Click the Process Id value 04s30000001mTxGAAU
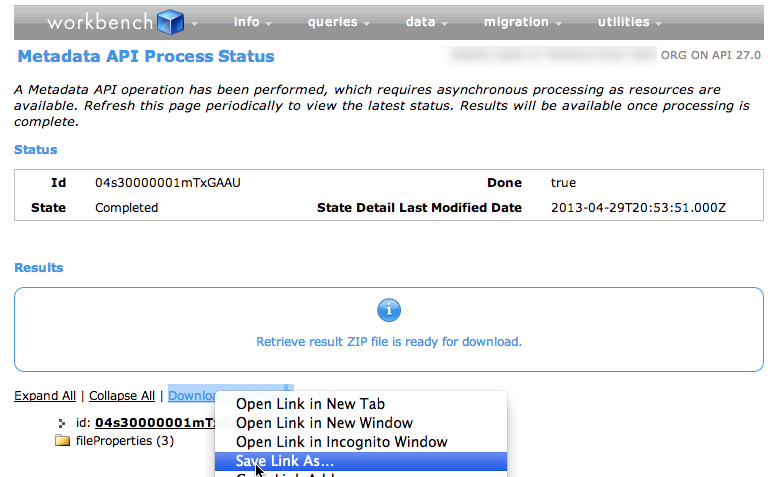This screenshot has height=477, width=774. click(167, 183)
